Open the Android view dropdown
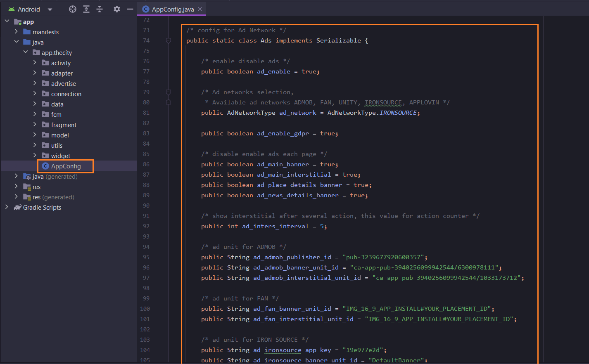The width and height of the screenshot is (589, 364). click(x=50, y=9)
